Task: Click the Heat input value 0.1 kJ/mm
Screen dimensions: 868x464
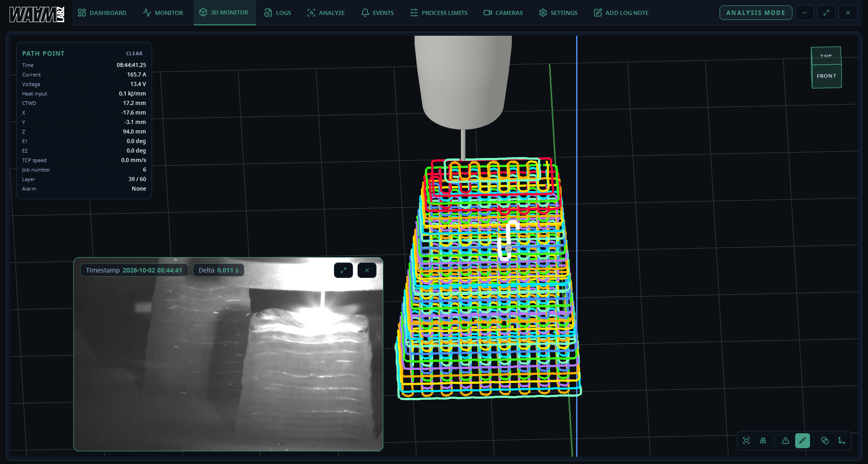Action: coord(133,94)
